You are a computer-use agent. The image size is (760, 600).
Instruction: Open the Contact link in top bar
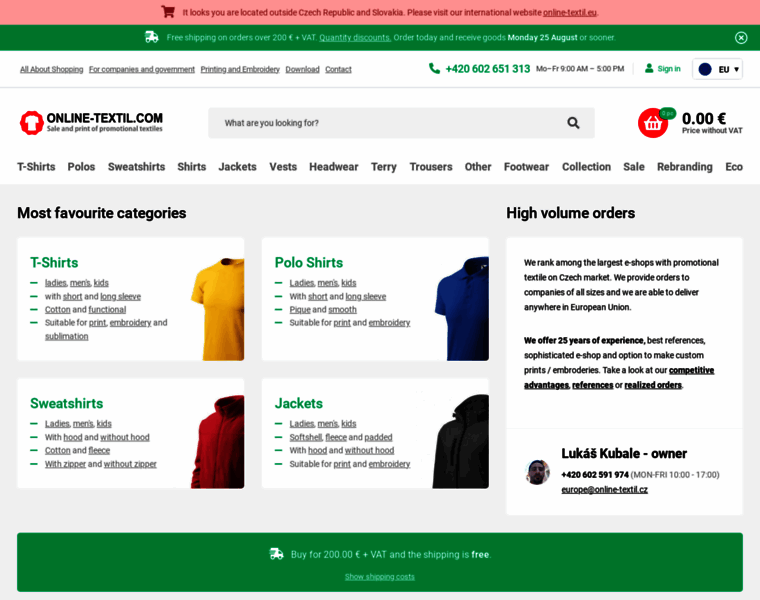(x=338, y=69)
